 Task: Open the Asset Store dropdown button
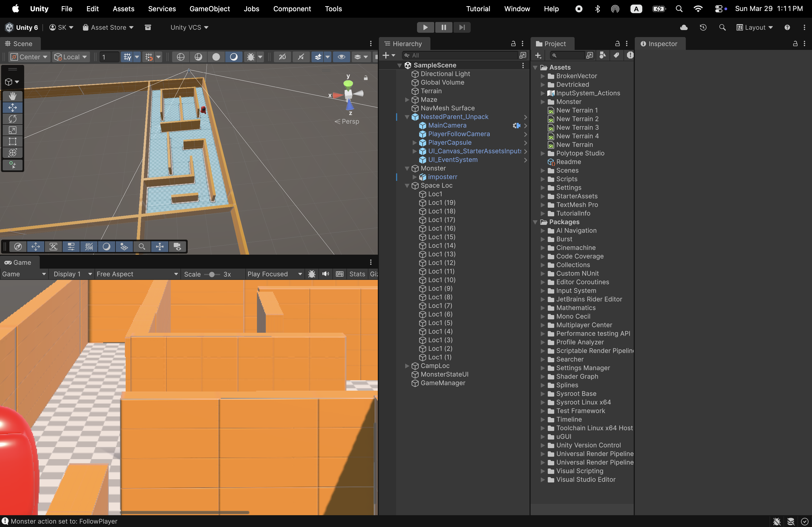tap(108, 27)
